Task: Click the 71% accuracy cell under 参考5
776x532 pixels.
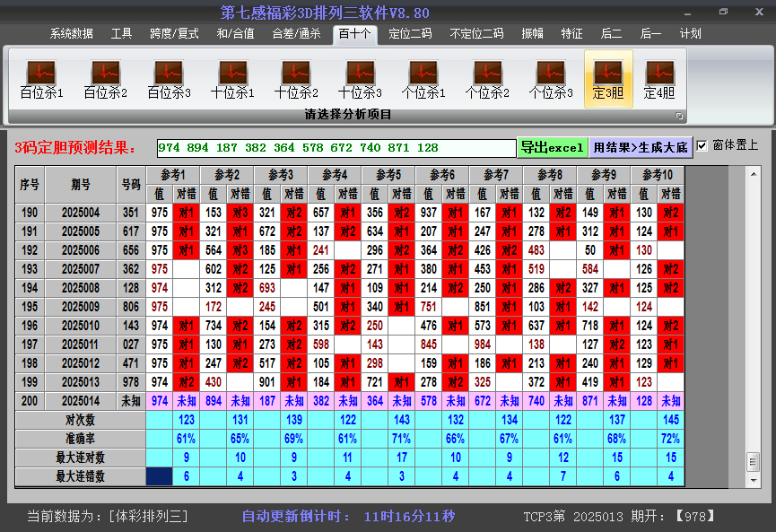Action: [x=401, y=439]
